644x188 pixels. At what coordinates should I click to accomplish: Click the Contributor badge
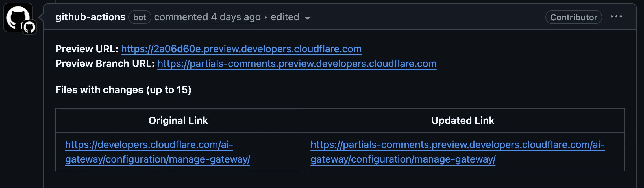pos(573,17)
